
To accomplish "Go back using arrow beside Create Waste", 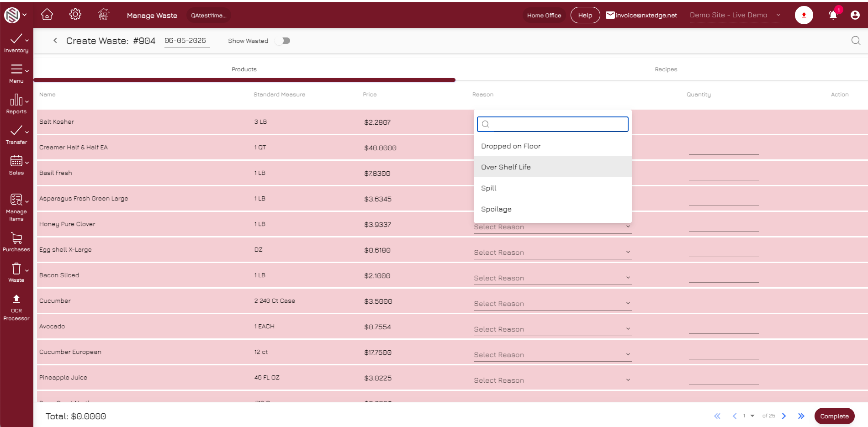I will pos(55,41).
